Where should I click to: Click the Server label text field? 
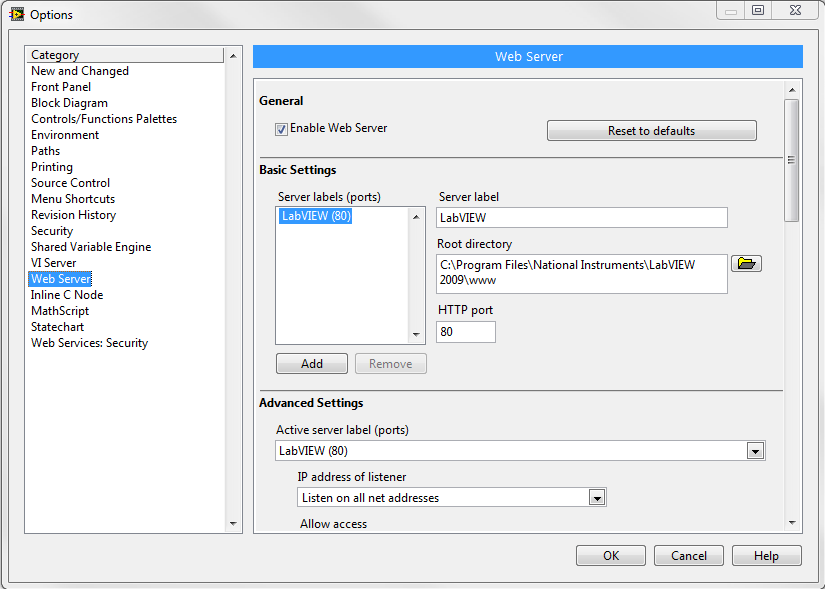coord(581,218)
